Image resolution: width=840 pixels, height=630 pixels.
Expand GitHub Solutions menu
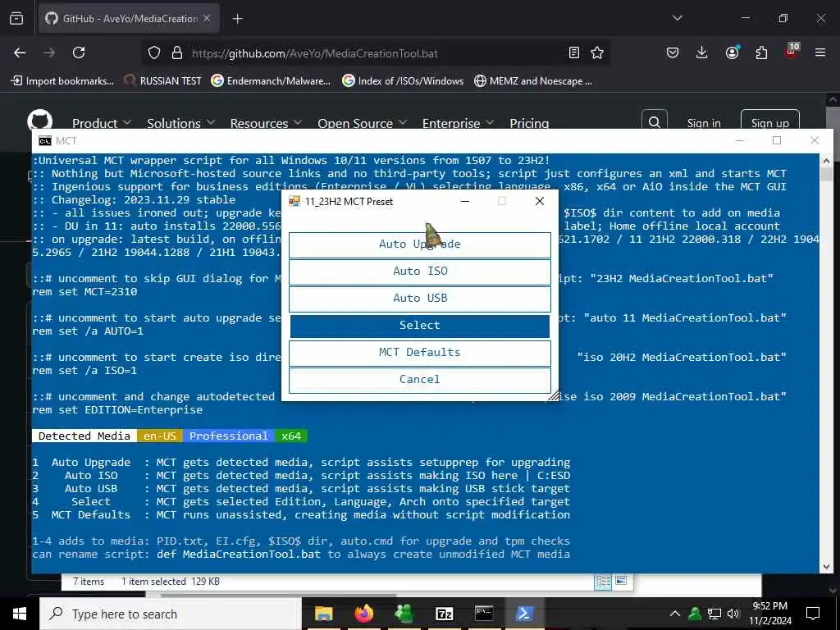[180, 123]
